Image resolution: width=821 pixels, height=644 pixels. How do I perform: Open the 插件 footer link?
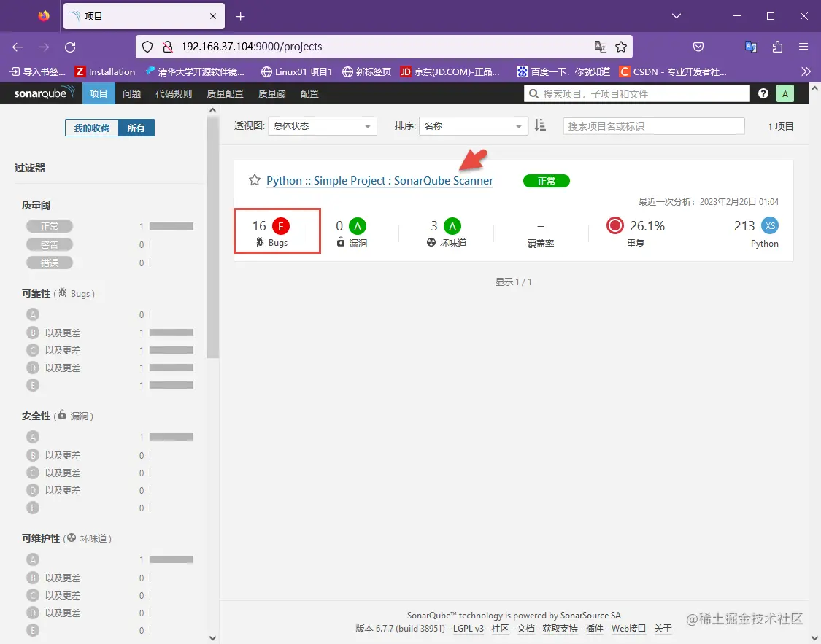coord(594,628)
